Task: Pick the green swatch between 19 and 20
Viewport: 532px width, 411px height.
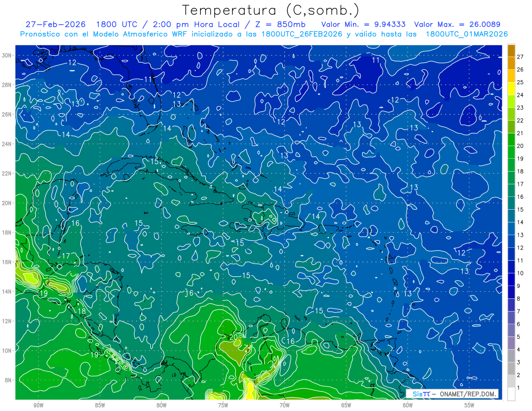Action: (511, 152)
